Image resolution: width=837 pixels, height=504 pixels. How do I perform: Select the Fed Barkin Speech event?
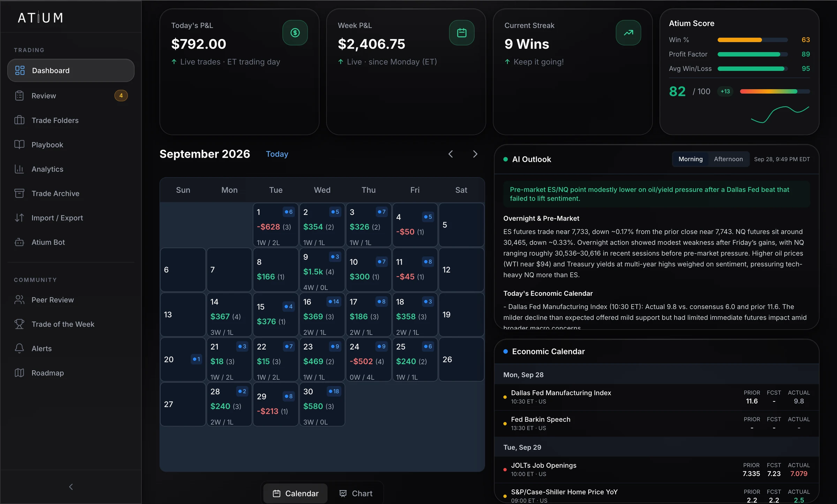[x=657, y=423]
